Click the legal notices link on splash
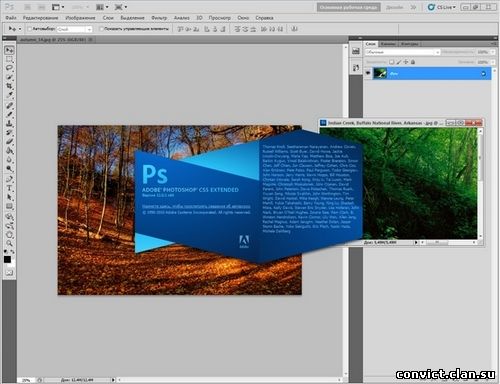 196,206
